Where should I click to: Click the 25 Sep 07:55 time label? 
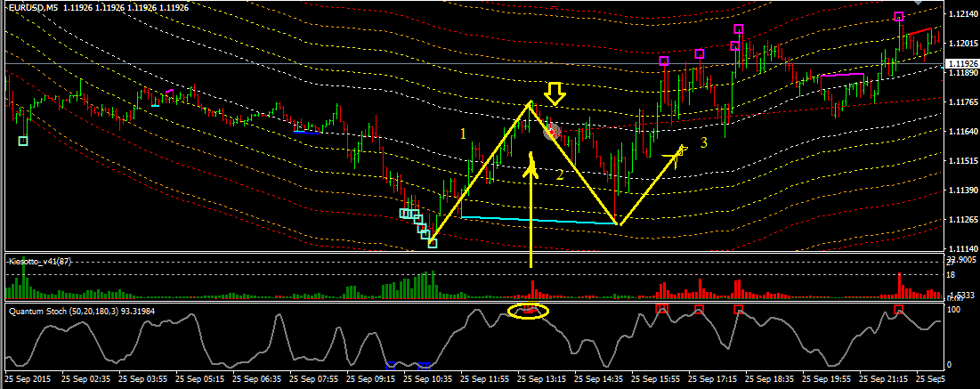point(312,379)
